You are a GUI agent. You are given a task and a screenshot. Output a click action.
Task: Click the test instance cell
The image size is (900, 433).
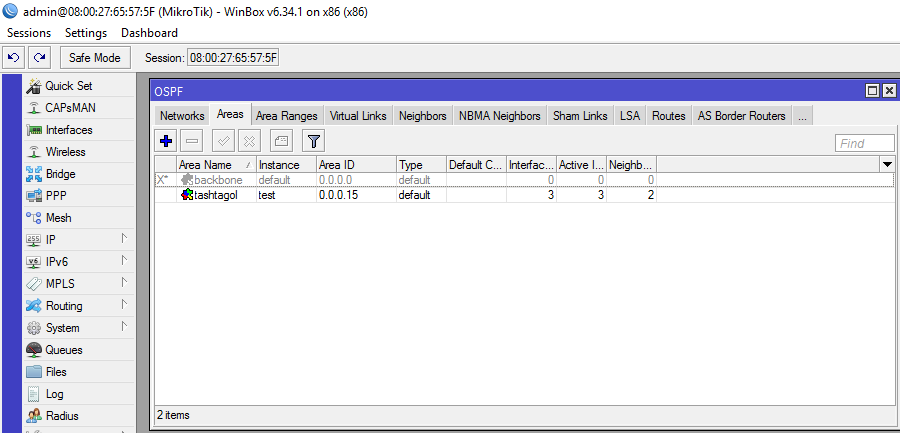(x=286, y=195)
